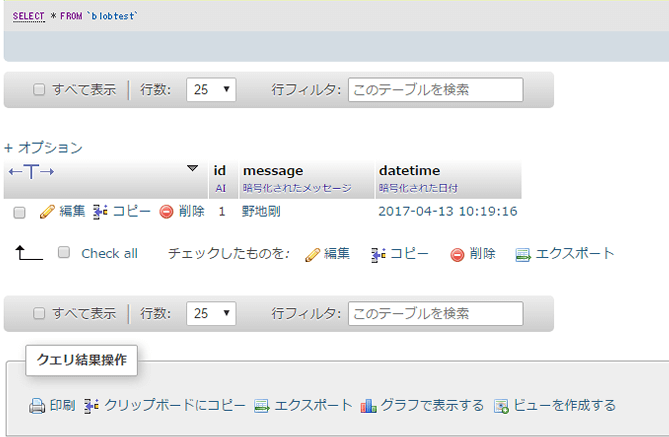Click the bottom 行フィルタ search field
This screenshot has height=437, width=669.
tap(436, 314)
